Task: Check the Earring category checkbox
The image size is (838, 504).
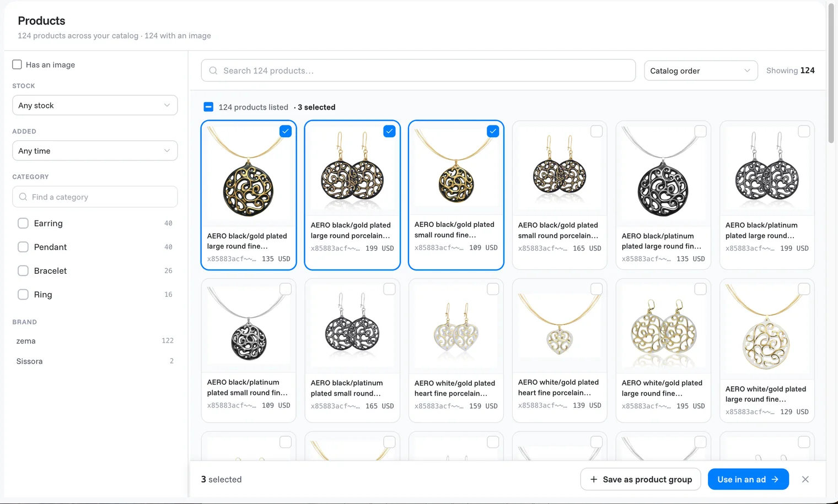Action: pyautogui.click(x=23, y=223)
